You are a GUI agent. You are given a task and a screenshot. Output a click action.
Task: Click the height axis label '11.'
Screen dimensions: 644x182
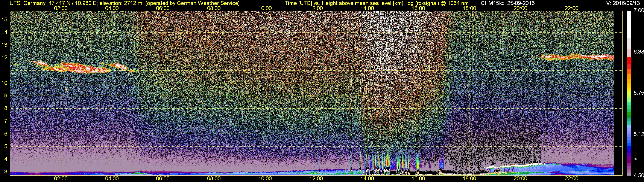pyautogui.click(x=5, y=71)
